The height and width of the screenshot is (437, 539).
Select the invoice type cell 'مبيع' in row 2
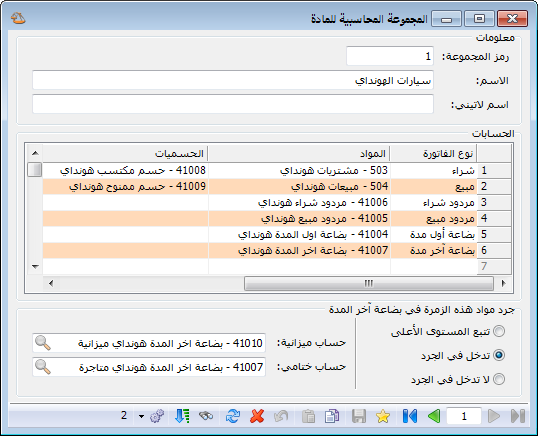point(433,186)
